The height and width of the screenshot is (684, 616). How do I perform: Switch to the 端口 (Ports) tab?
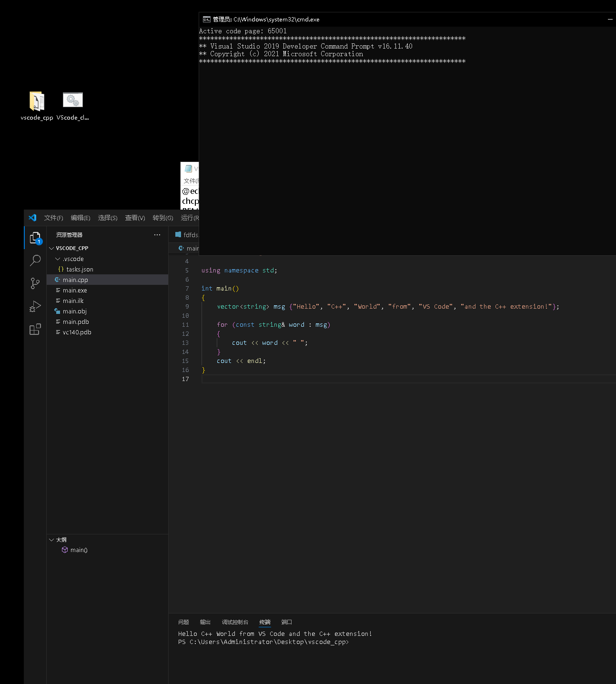pos(286,622)
